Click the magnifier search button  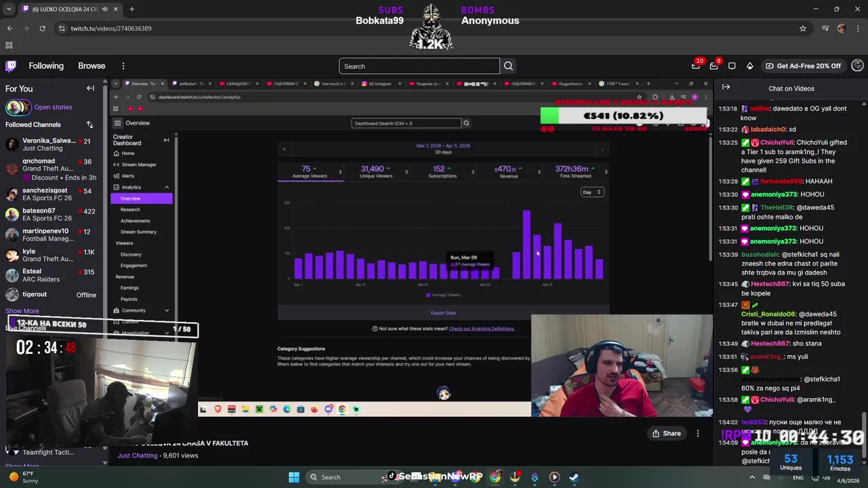(509, 66)
